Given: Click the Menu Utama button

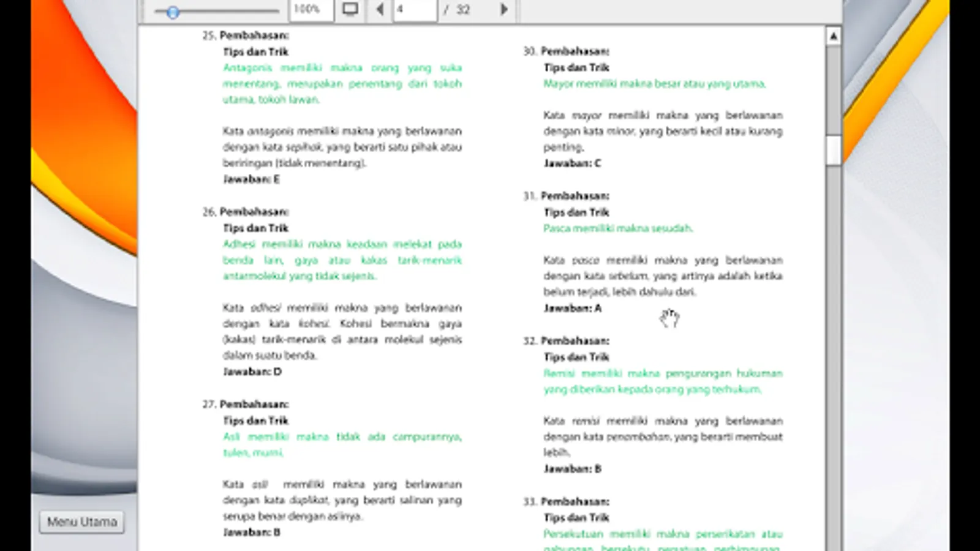Looking at the screenshot, I should pos(82,522).
